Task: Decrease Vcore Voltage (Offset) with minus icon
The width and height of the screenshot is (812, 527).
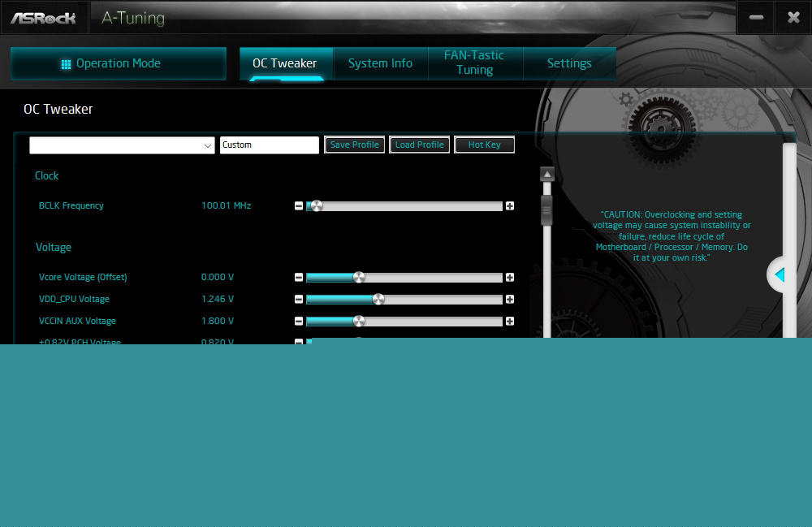Action: [299, 278]
